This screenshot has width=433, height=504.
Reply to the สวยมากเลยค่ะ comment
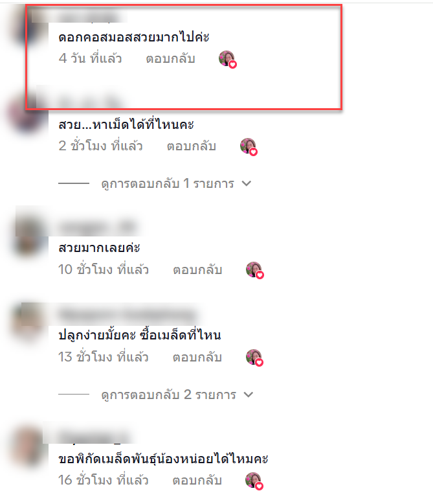[197, 269]
